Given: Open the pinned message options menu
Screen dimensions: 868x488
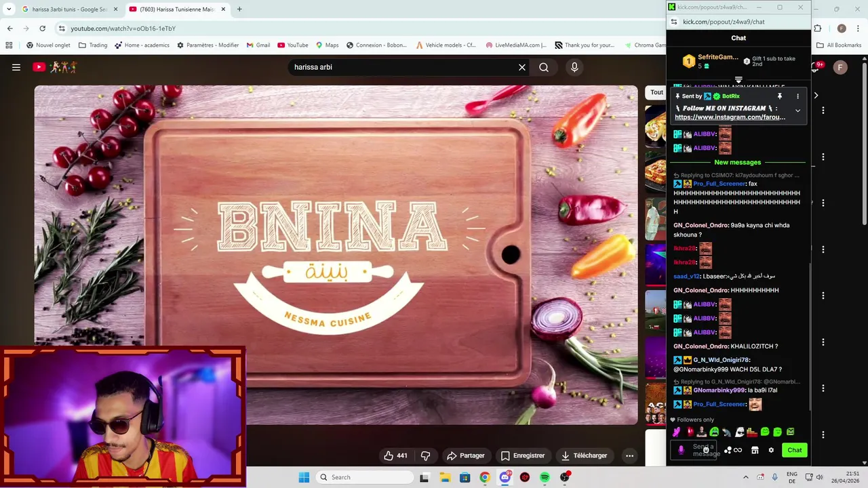Looking at the screenshot, I should coord(797,96).
